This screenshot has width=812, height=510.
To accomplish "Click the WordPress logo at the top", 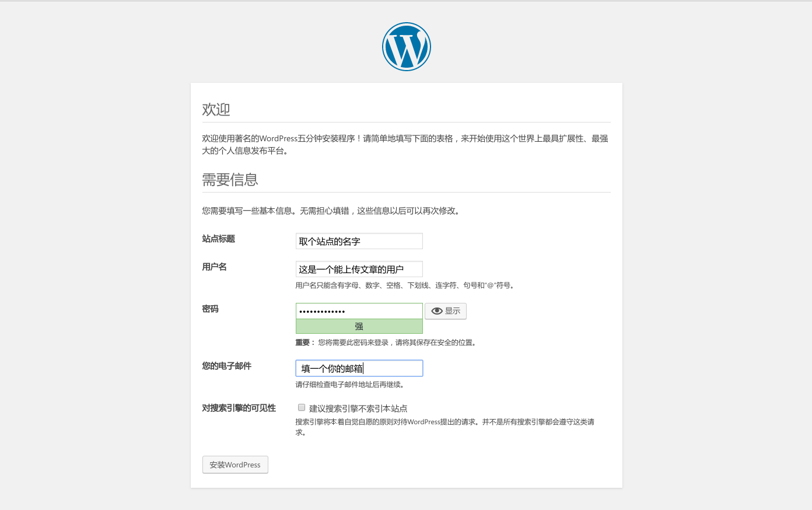I will tap(406, 47).
